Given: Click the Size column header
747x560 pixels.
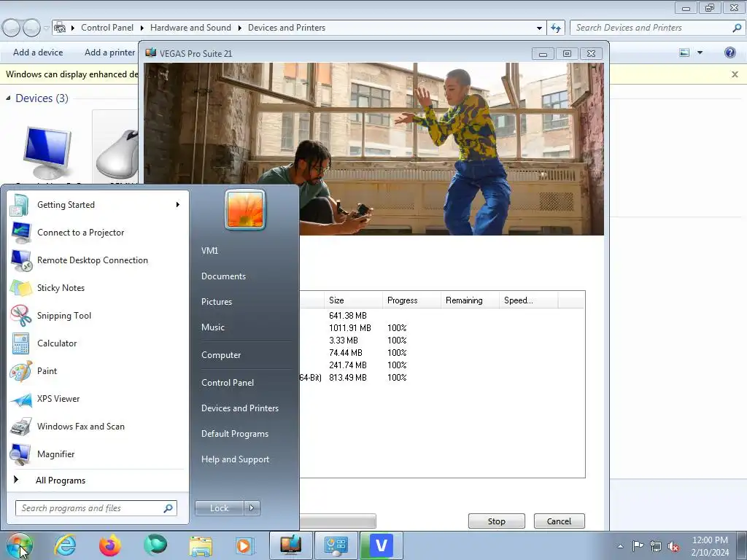Looking at the screenshot, I should pyautogui.click(x=354, y=300).
